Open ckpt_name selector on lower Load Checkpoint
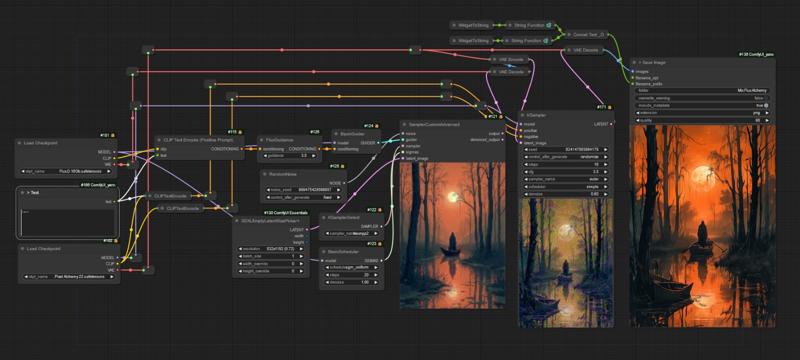 (68, 276)
